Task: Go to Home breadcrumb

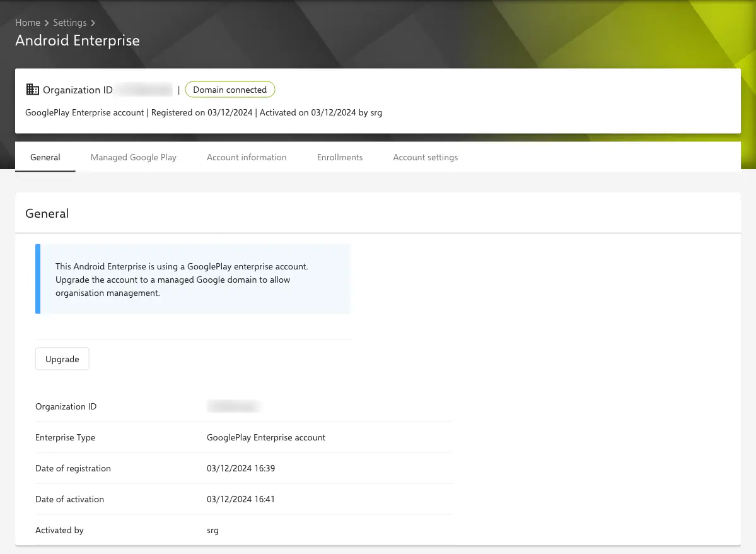Action: point(28,23)
